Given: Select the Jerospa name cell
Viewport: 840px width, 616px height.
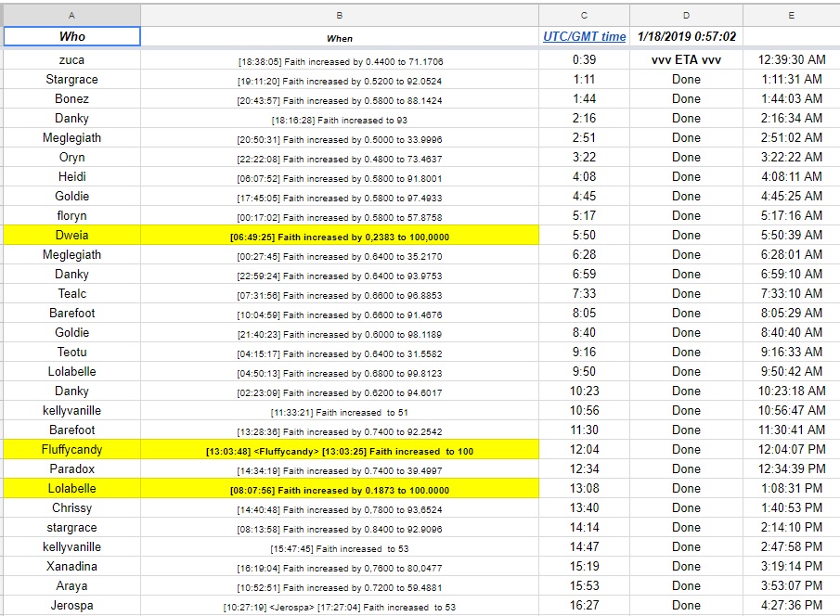Looking at the screenshot, I should point(71,606).
